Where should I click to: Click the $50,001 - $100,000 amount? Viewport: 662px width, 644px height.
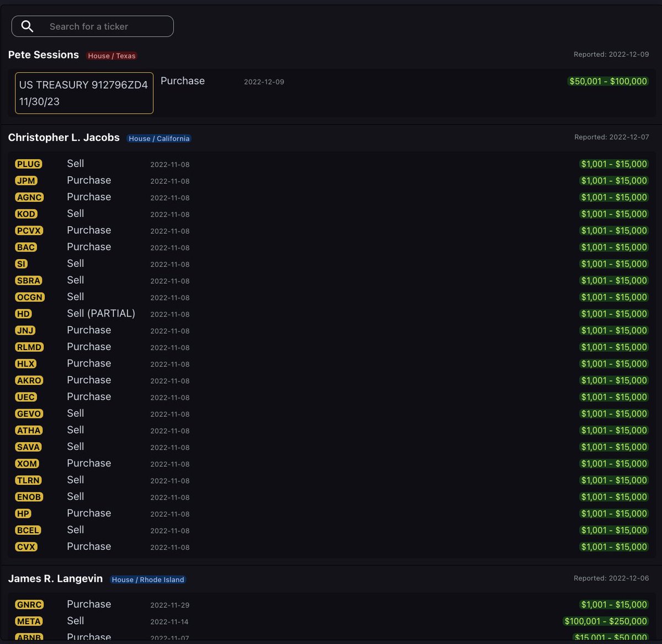coord(608,81)
